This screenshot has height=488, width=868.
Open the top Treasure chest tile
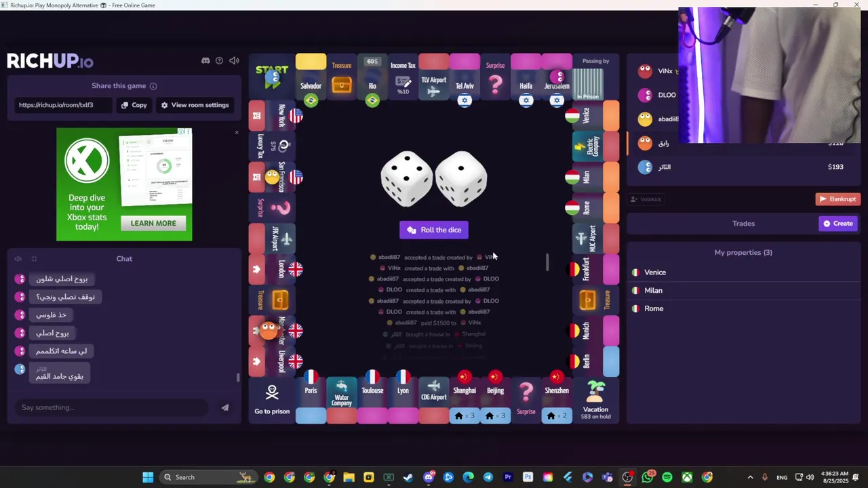pos(342,77)
